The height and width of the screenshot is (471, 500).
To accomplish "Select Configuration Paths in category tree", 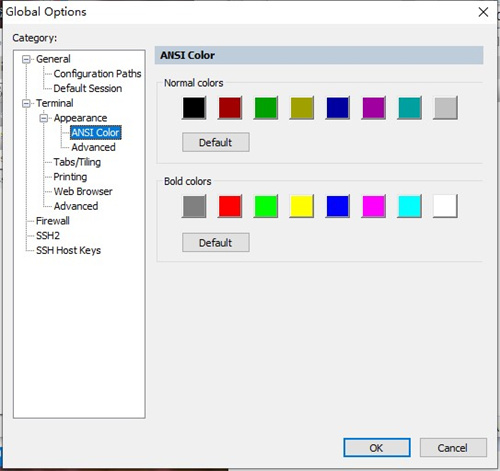I will coord(97,74).
